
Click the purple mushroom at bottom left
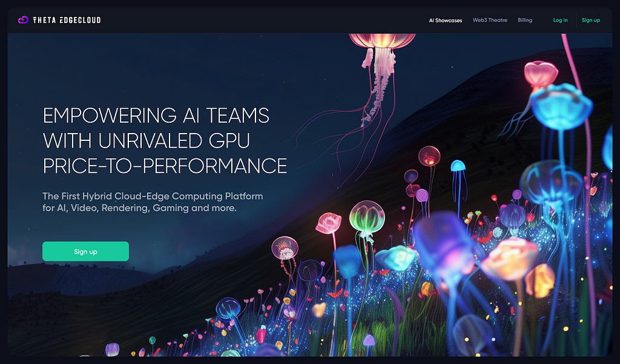pos(112,349)
